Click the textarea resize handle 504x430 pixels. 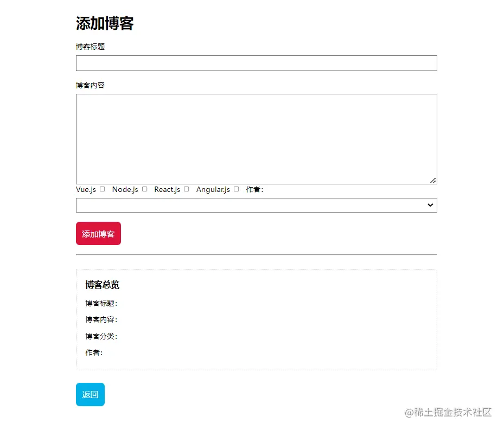[433, 179]
